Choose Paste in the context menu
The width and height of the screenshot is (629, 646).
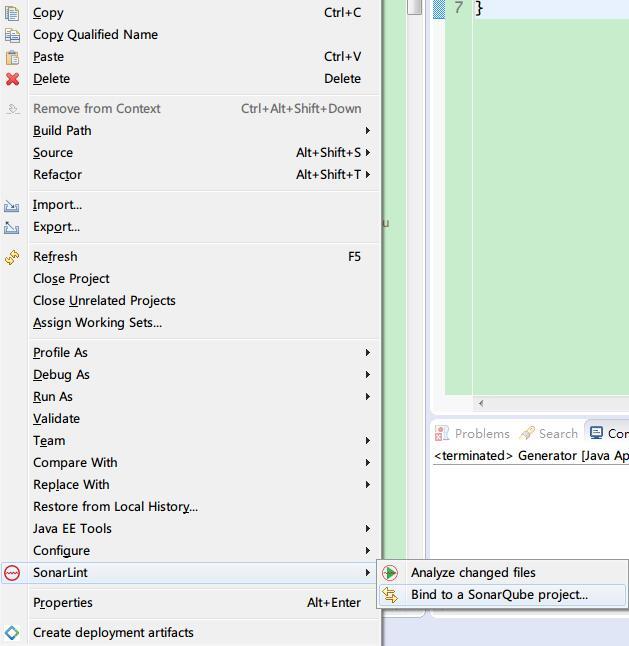point(190,56)
